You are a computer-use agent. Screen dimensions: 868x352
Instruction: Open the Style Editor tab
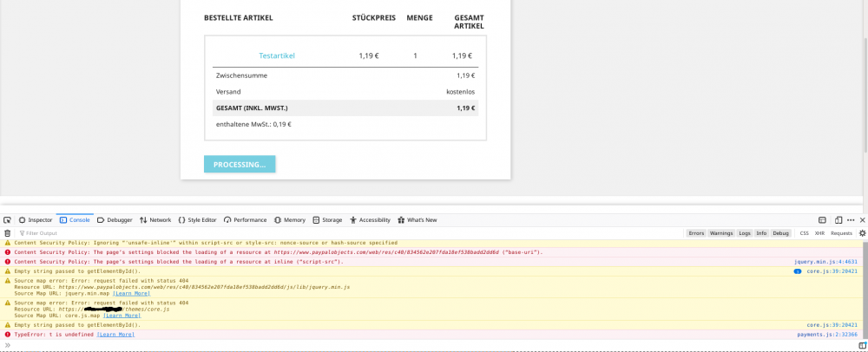197,220
